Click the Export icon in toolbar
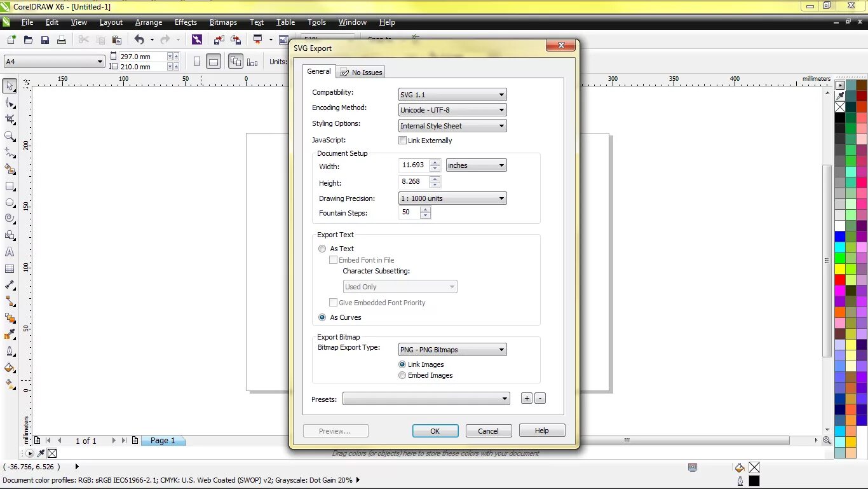 point(236,39)
